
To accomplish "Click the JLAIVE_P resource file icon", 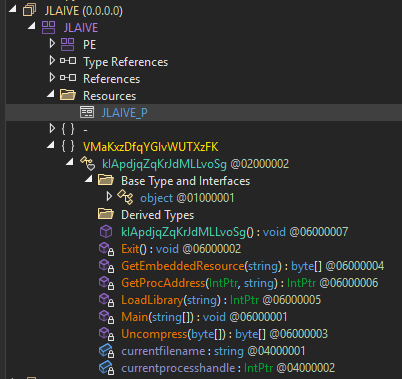I will coord(87,112).
